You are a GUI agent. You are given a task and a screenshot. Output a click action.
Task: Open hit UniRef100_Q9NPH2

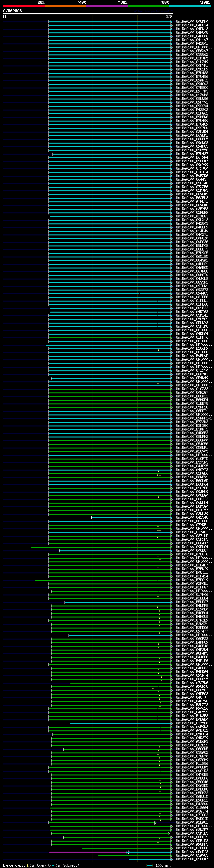pos(192,437)
